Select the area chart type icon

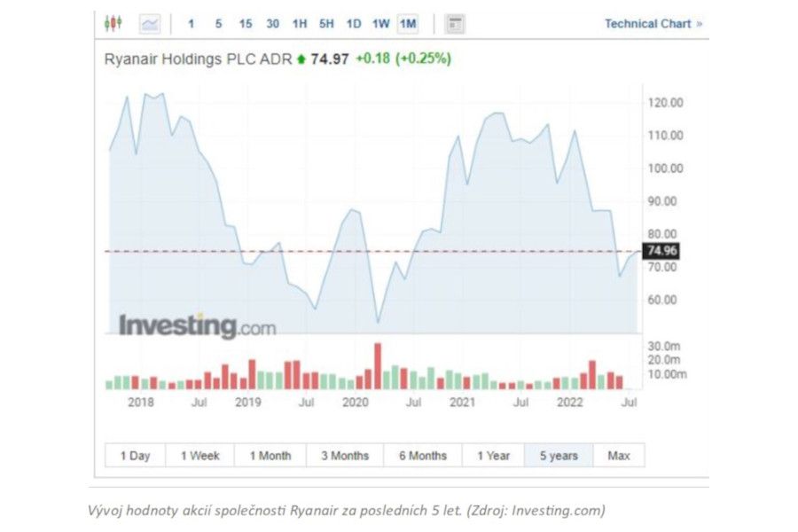(150, 24)
